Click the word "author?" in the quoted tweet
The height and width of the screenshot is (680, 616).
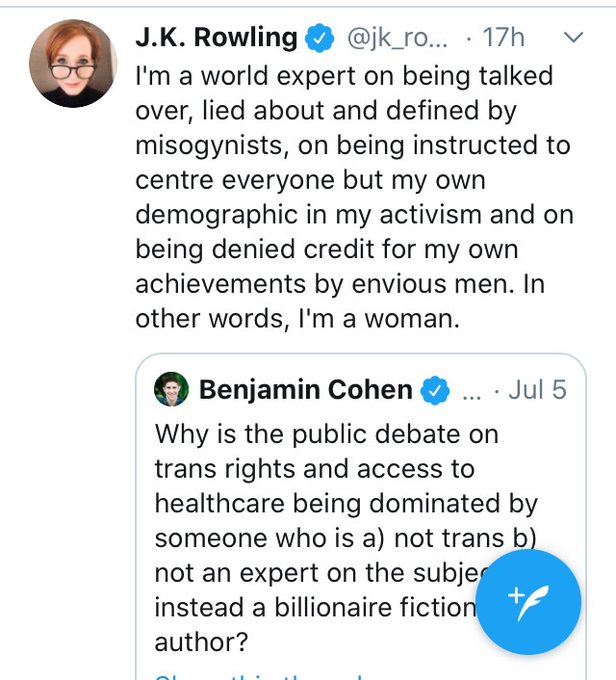tap(195, 641)
